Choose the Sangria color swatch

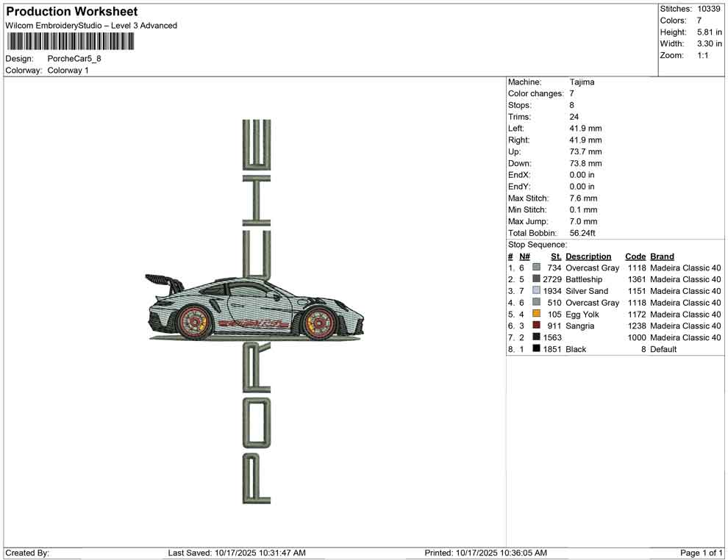coord(536,326)
